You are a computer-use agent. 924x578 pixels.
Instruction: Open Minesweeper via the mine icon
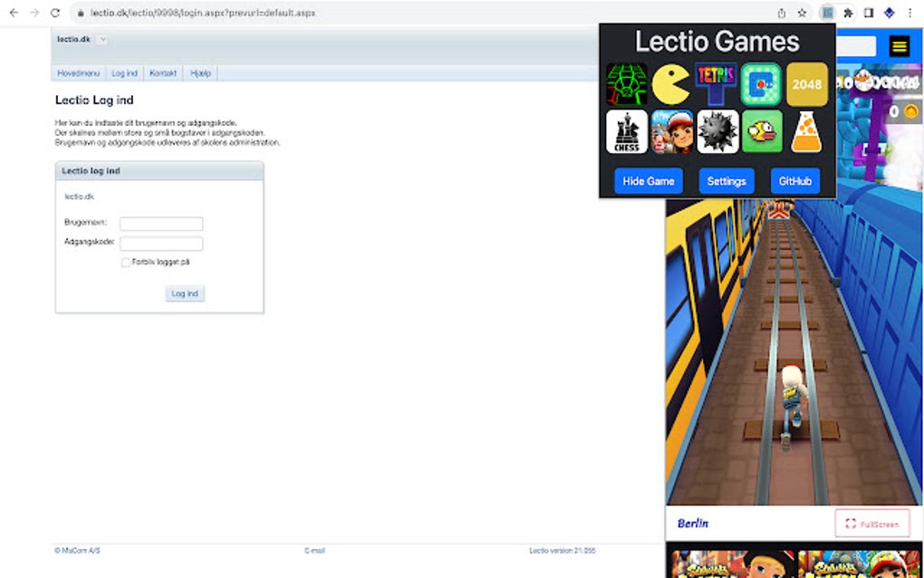point(716,131)
